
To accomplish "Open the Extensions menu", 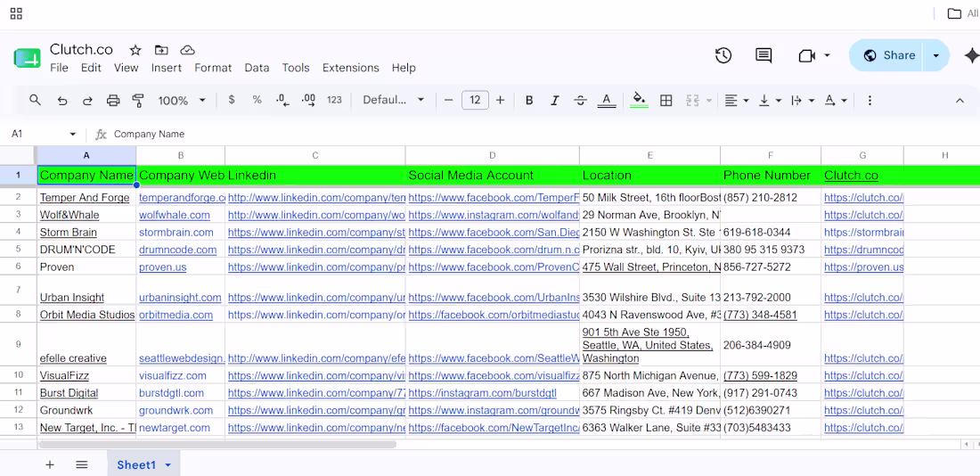I will [351, 68].
